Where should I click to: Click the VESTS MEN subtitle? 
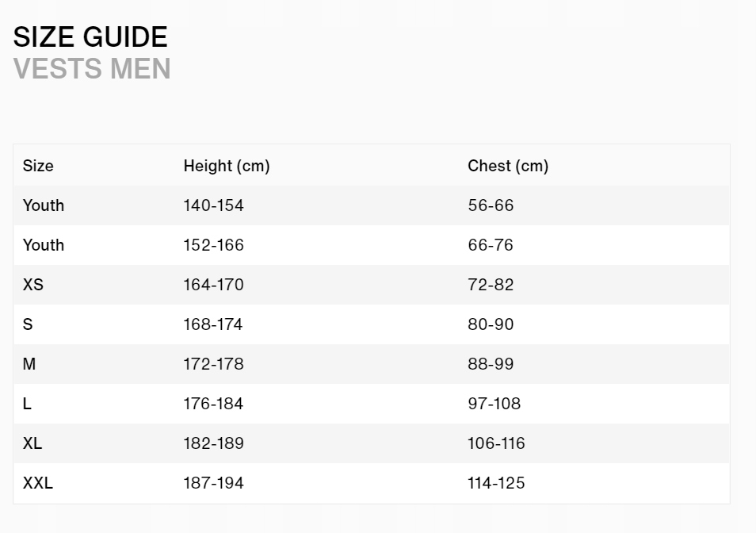click(92, 69)
